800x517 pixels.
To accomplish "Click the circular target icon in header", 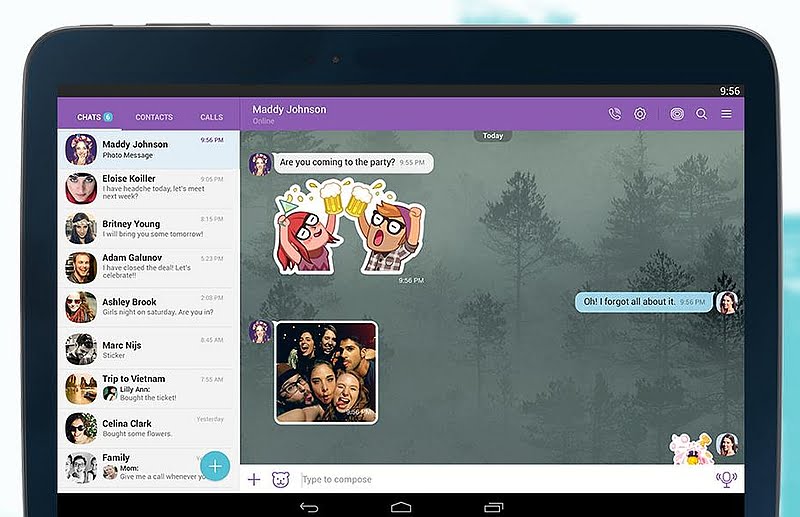I will (677, 114).
